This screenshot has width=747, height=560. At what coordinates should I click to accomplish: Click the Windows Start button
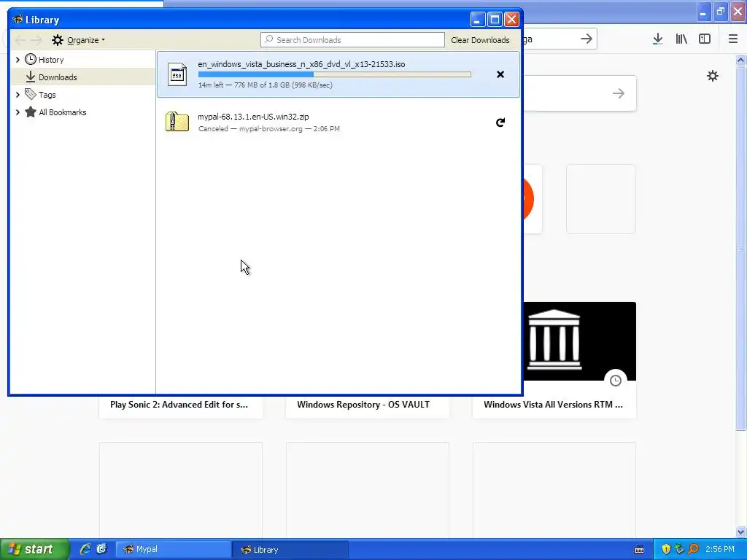click(34, 549)
